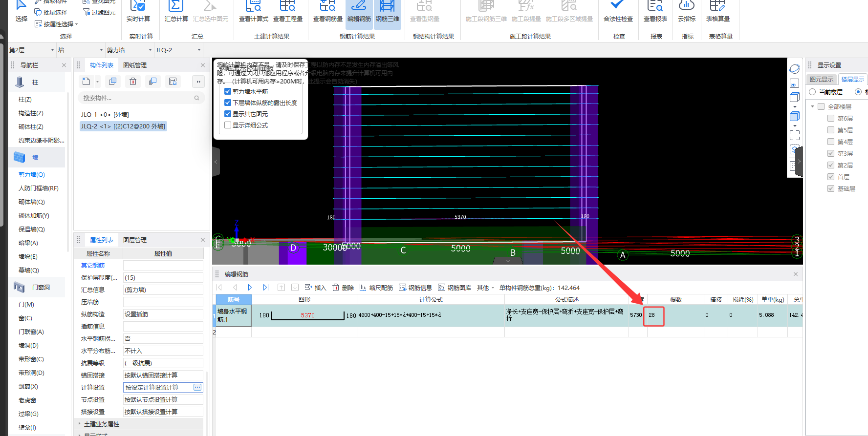Screen dimensions: 868x436
Task: Open 查看工程量 view quantities
Action: coord(288,12)
